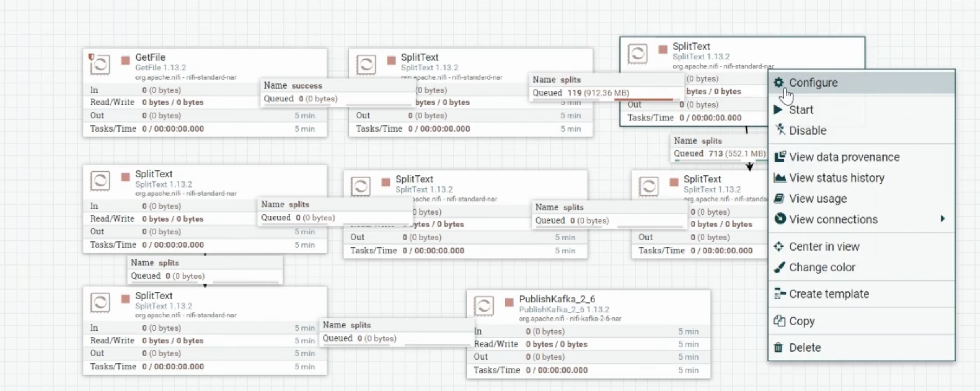Click the View usage book icon

[779, 198]
